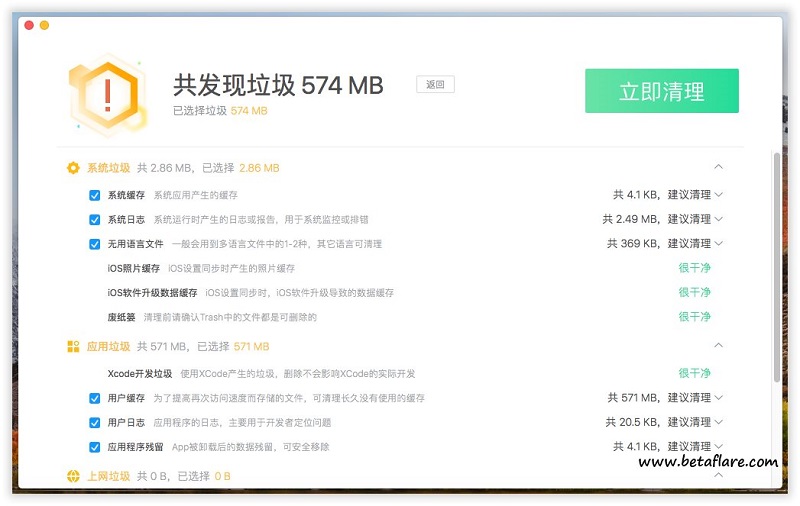Viewport: 800px width, 506px height.
Task: Click the yellow minimize window button
Action: click(44, 24)
